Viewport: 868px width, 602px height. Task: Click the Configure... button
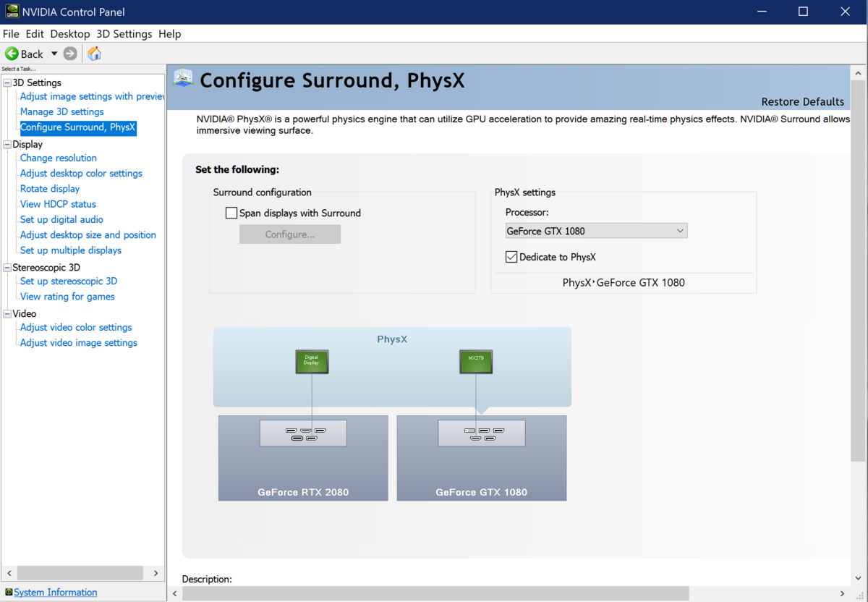coord(290,234)
